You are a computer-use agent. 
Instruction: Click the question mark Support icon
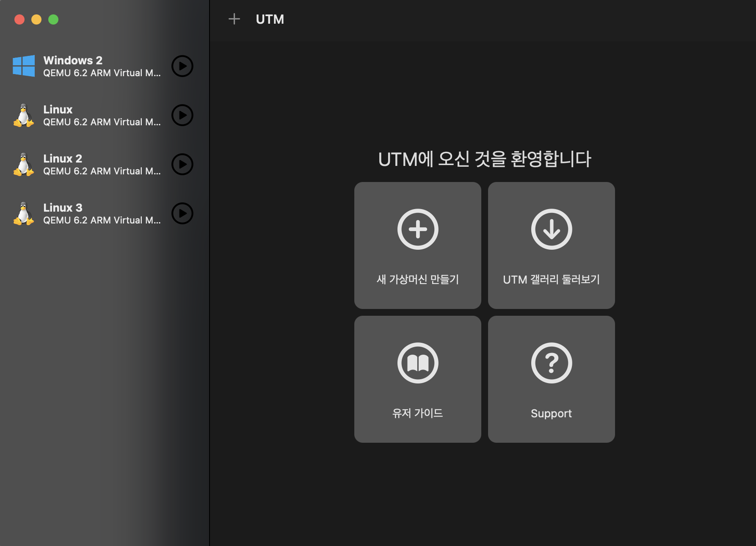[x=552, y=363]
